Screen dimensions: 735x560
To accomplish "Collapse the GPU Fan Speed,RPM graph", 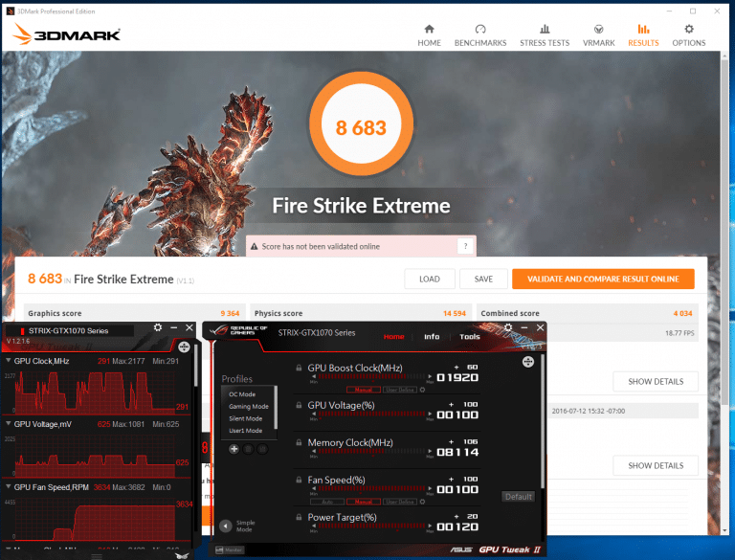I will click(8, 487).
